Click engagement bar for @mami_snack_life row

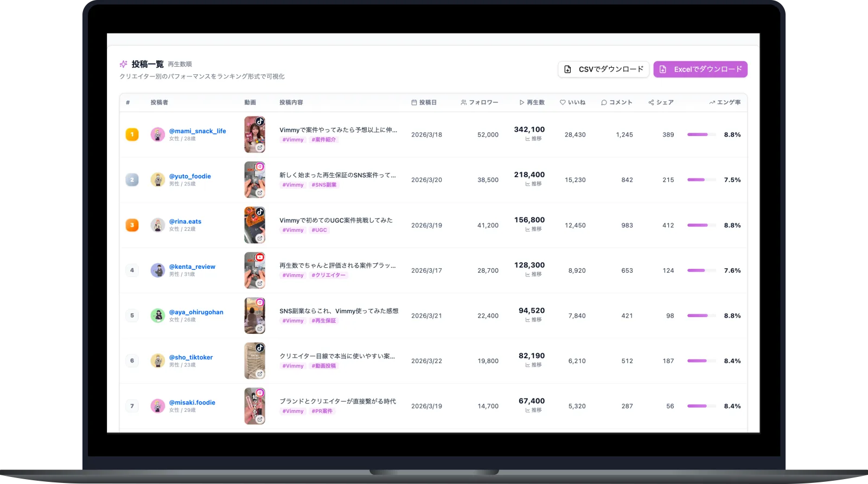701,134
